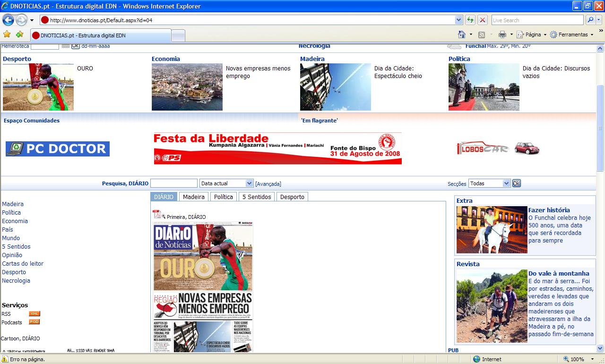Add to Favorites star-plus icon

[19, 35]
